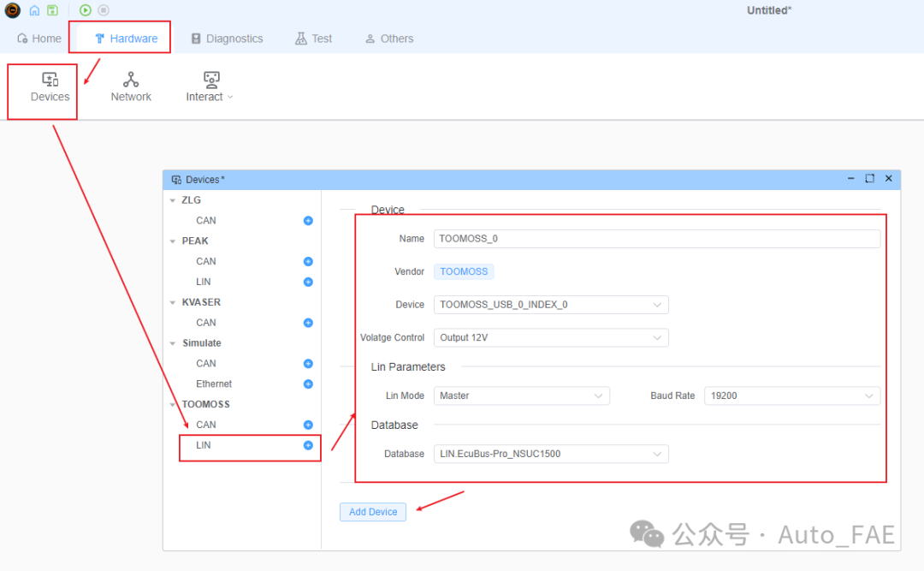Collapse the ZLG tree group
The image size is (924, 571).
(x=173, y=200)
